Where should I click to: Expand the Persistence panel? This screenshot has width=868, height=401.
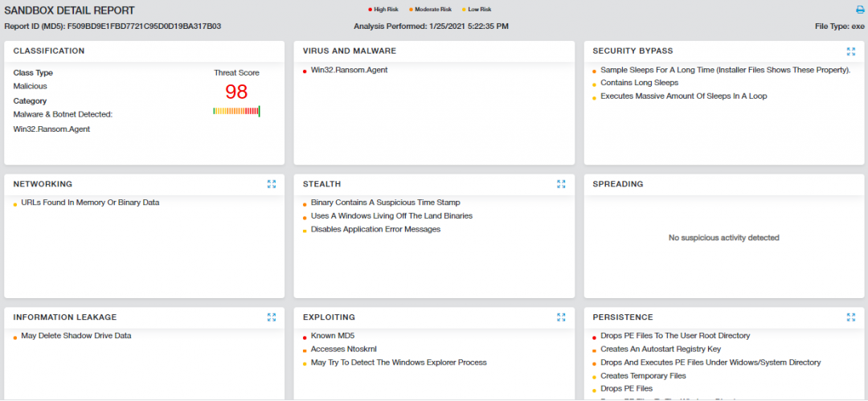pos(850,317)
